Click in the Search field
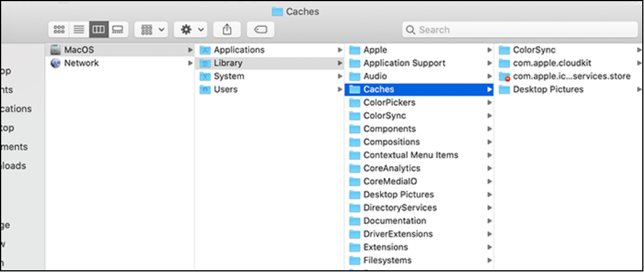This screenshot has height=272, width=644. coord(521,30)
